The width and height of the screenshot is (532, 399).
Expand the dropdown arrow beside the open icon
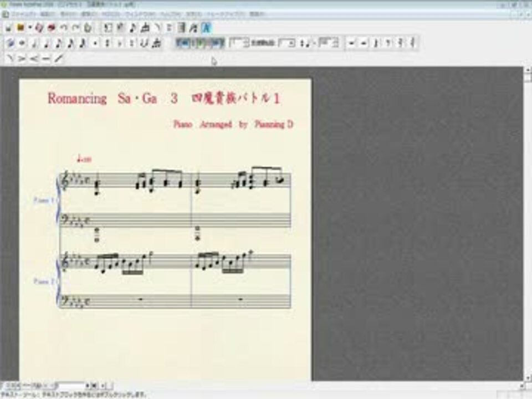tap(30, 28)
